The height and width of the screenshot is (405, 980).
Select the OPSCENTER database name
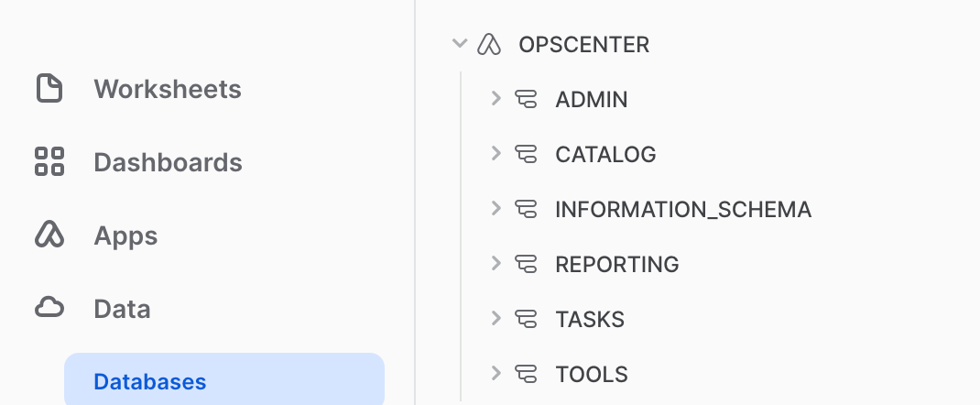pos(583,44)
